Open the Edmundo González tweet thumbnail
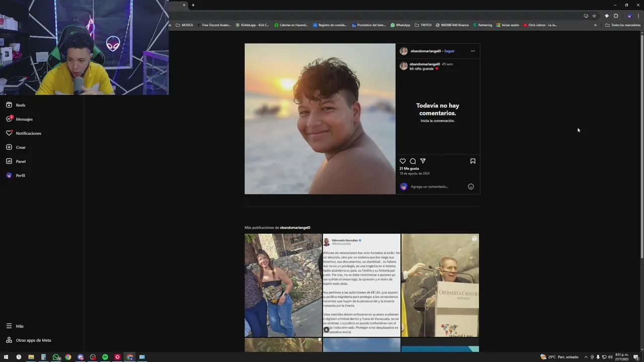The height and width of the screenshot is (362, 644). tap(362, 285)
